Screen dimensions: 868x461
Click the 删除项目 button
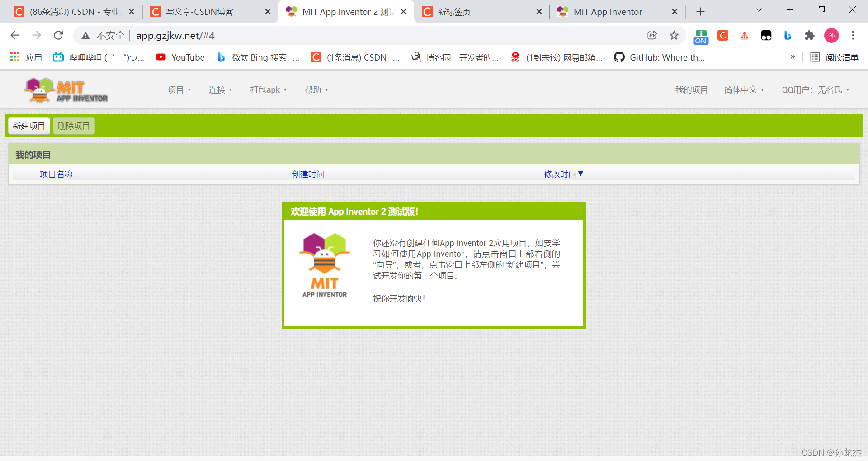coord(74,126)
